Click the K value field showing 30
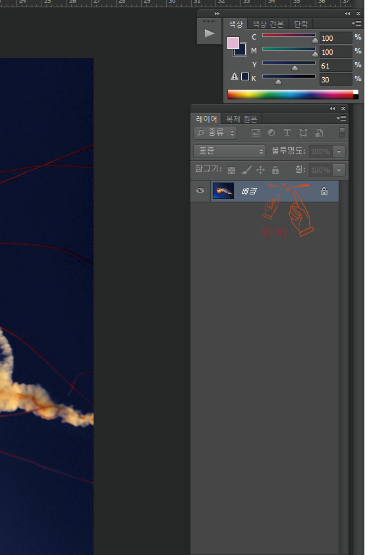The image size is (392, 555). point(336,79)
